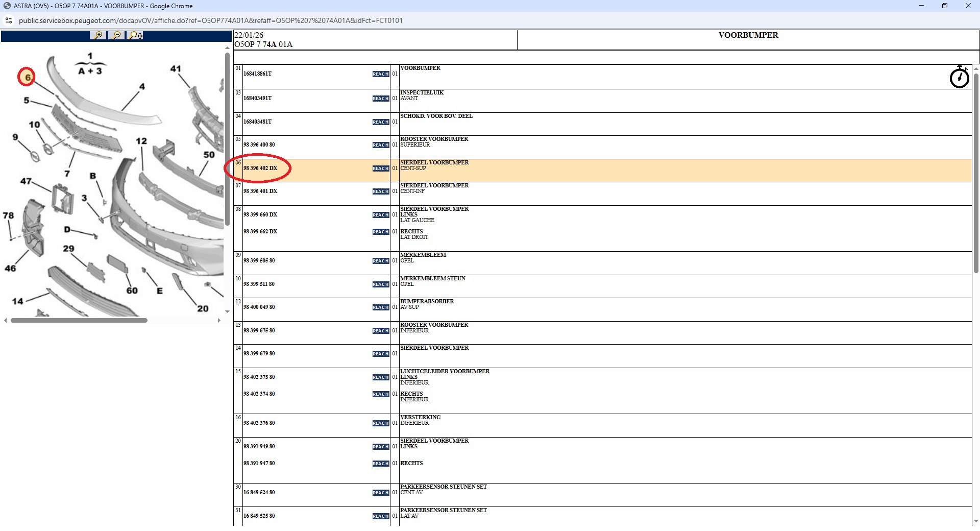Select part number 98 399 660 DX
Image resolution: width=980 pixels, height=531 pixels.
click(260, 215)
